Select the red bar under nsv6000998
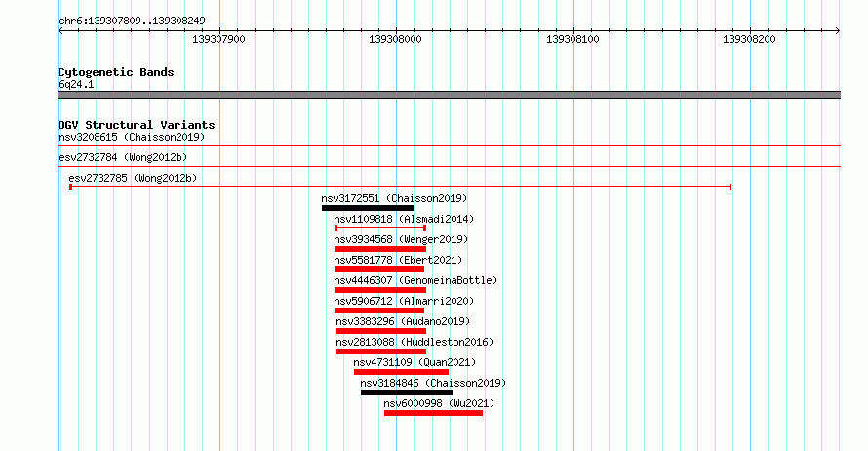 click(433, 413)
